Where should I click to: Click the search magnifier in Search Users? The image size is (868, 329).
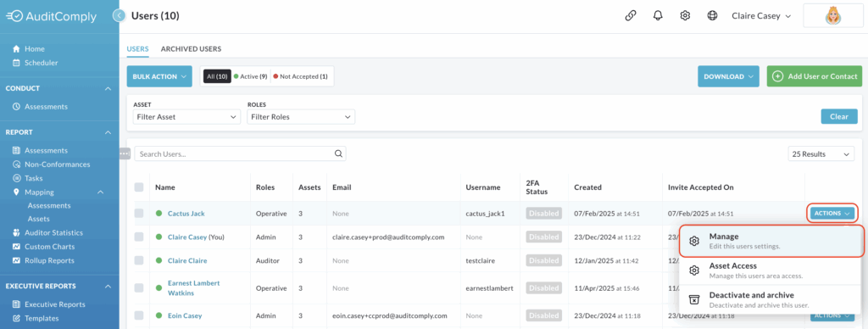coord(338,154)
